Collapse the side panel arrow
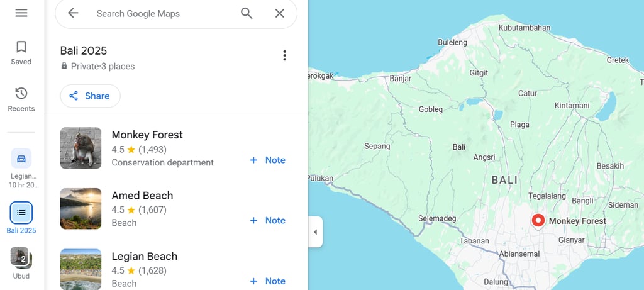This screenshot has width=644, height=290. click(315, 232)
